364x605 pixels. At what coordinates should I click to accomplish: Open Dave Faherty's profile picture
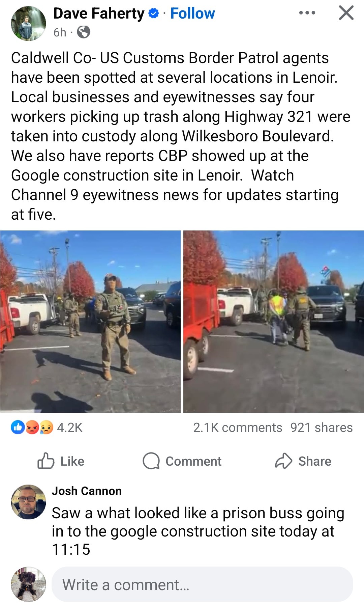point(28,24)
